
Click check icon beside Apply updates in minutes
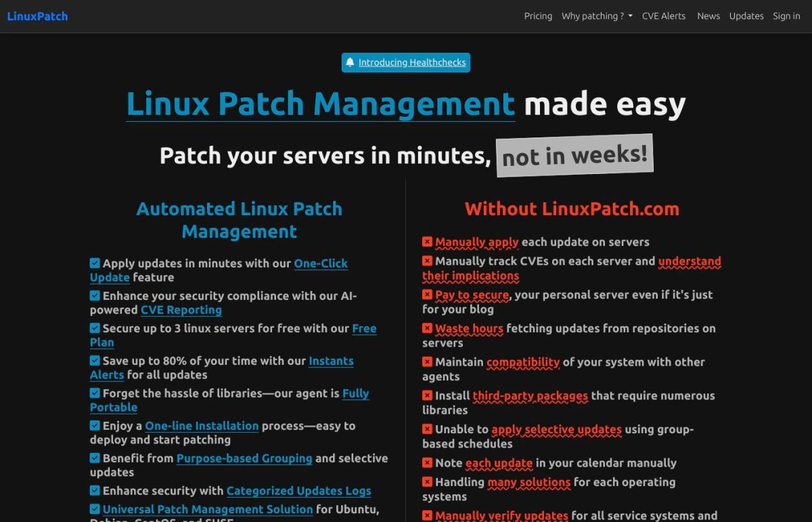pyautogui.click(x=95, y=263)
